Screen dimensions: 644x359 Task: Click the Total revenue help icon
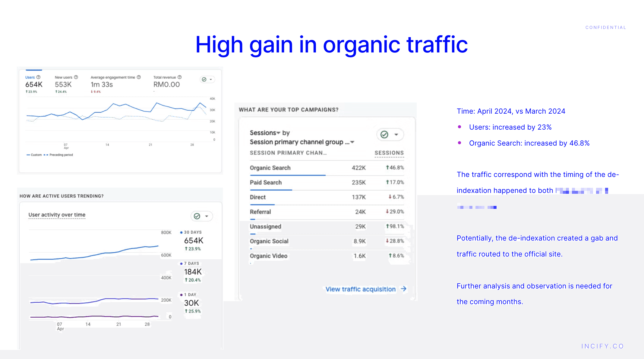180,77
